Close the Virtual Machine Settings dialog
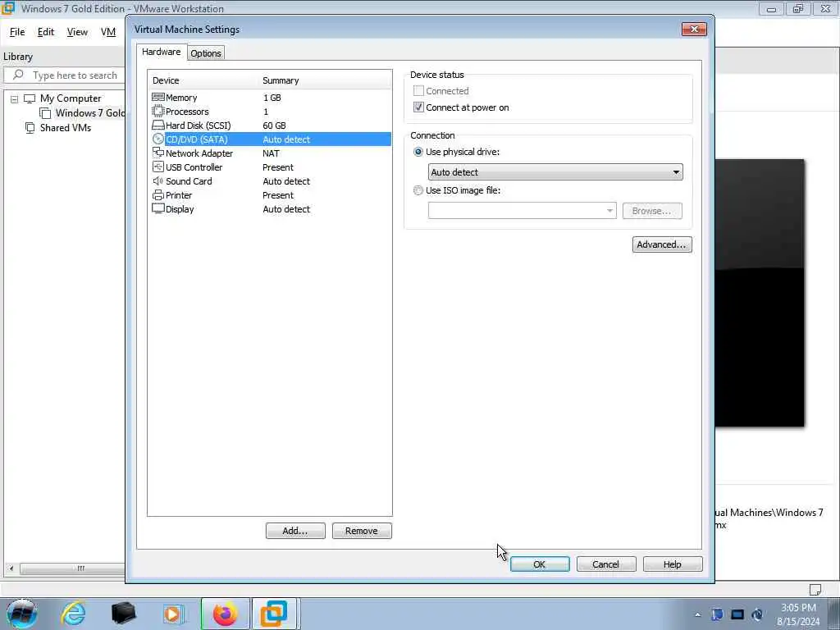 (x=694, y=29)
